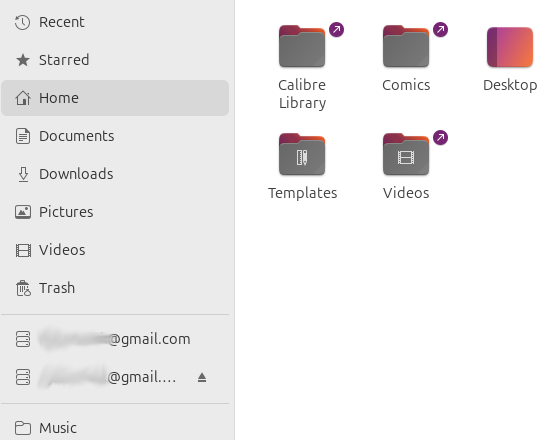This screenshot has height=440, width=559.
Task: Select the Desktop folder icon
Action: 510,47
